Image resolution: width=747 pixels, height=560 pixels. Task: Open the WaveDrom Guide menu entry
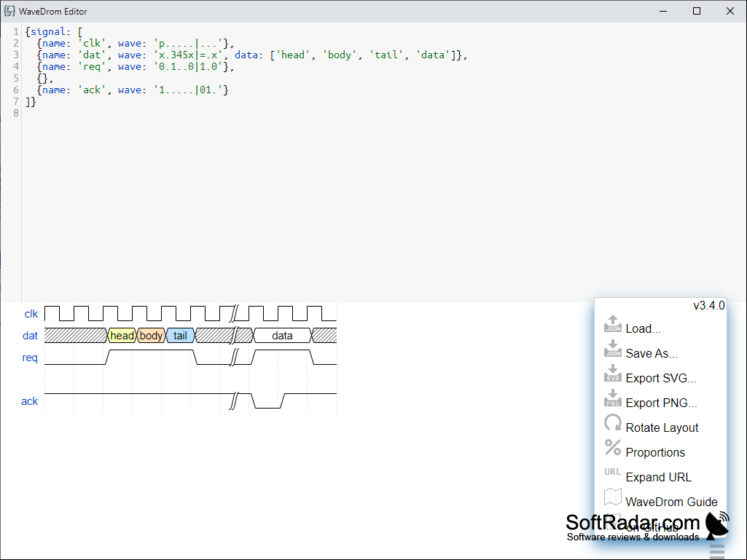coord(672,502)
